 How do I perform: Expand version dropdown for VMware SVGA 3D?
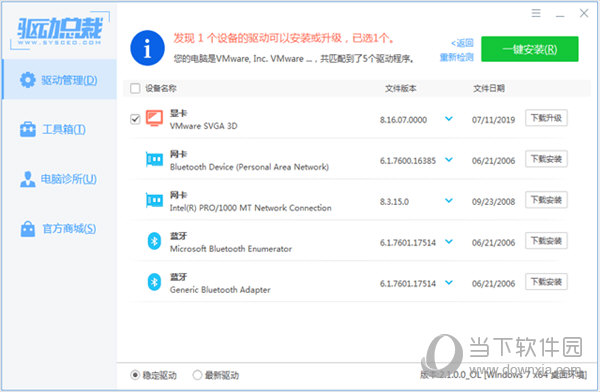point(449,119)
